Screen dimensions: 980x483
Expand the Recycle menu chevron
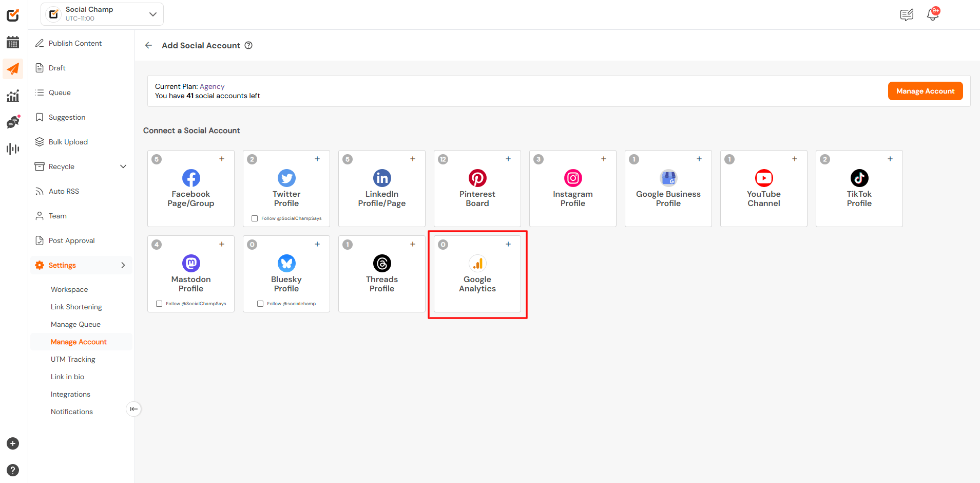(x=123, y=166)
